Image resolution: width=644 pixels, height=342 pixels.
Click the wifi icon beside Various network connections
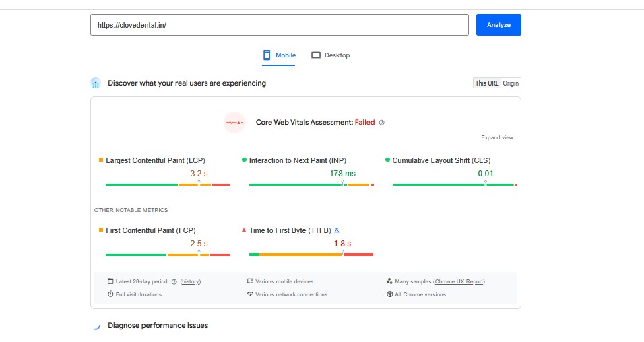coord(250,294)
